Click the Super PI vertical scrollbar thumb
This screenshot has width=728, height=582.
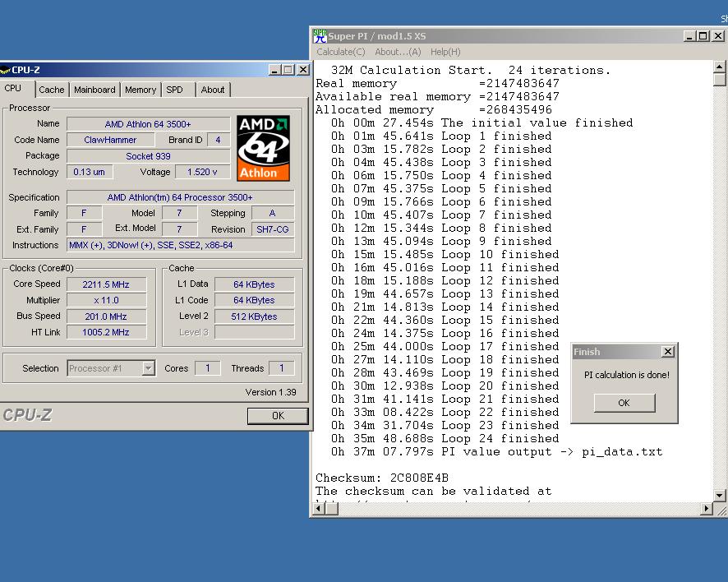(x=719, y=80)
